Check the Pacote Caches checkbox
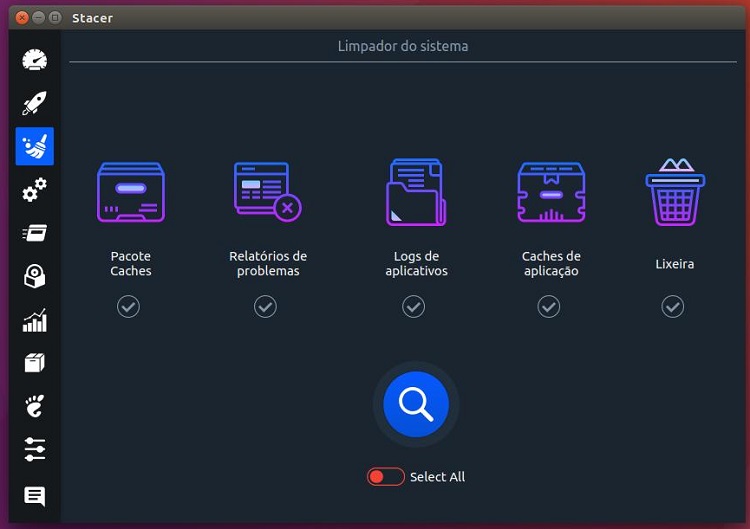The image size is (750, 529). click(x=128, y=307)
